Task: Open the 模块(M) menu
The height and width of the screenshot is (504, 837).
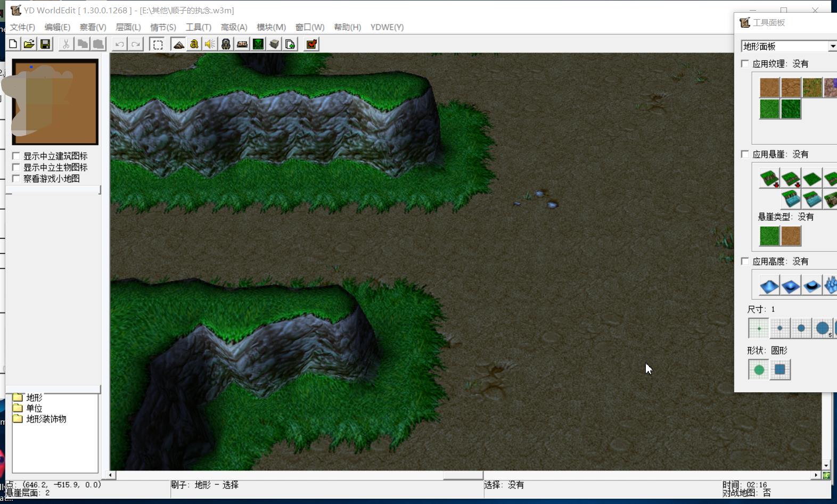Action: [271, 27]
